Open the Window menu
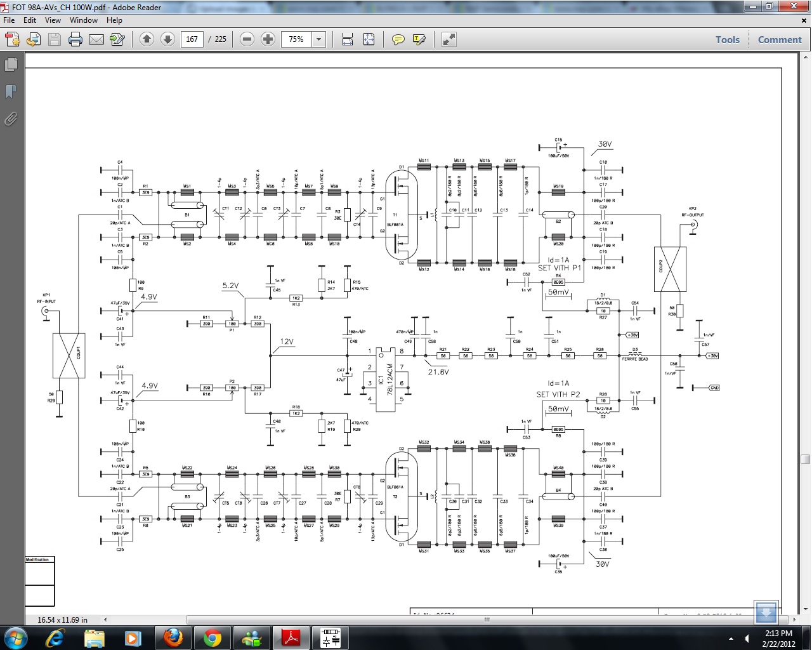 click(84, 20)
